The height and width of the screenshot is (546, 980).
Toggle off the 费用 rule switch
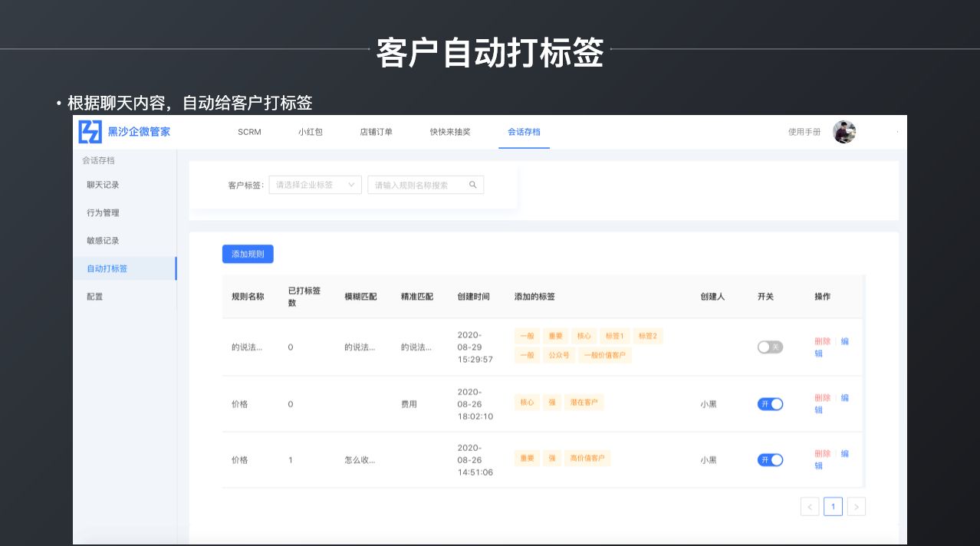(770, 404)
